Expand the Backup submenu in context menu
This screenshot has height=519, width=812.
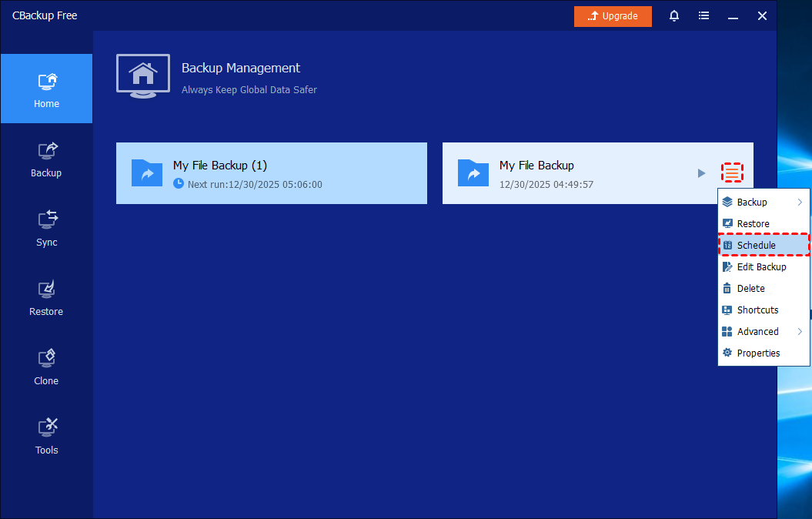point(763,203)
